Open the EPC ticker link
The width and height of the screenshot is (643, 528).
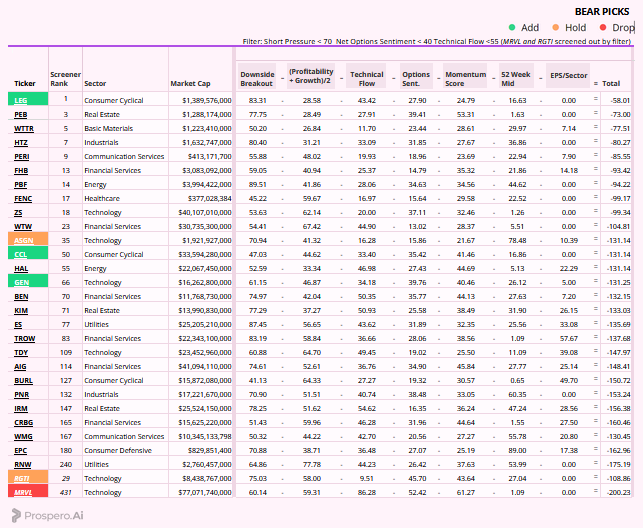click(x=21, y=451)
